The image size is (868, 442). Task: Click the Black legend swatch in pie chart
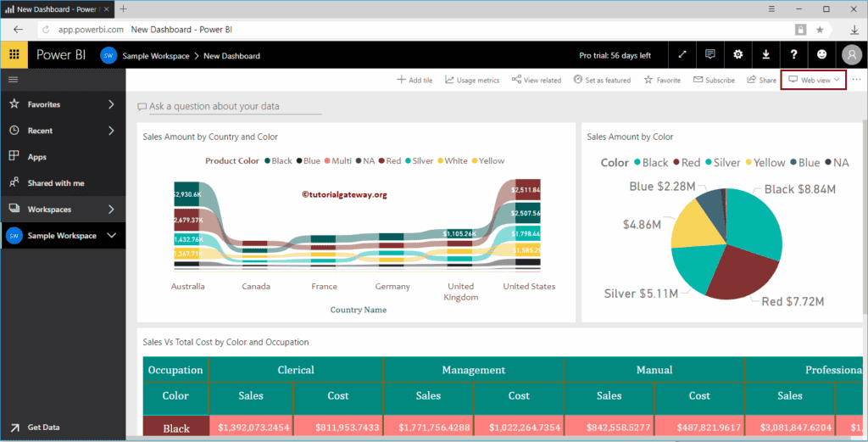coord(637,163)
